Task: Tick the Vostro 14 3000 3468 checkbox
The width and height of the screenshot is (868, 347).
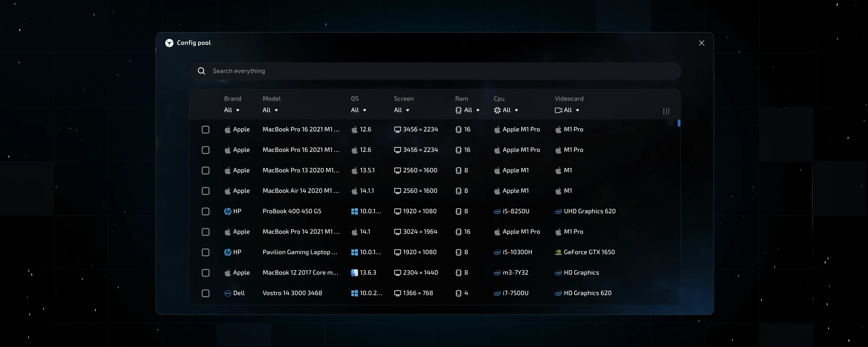Action: 205,293
